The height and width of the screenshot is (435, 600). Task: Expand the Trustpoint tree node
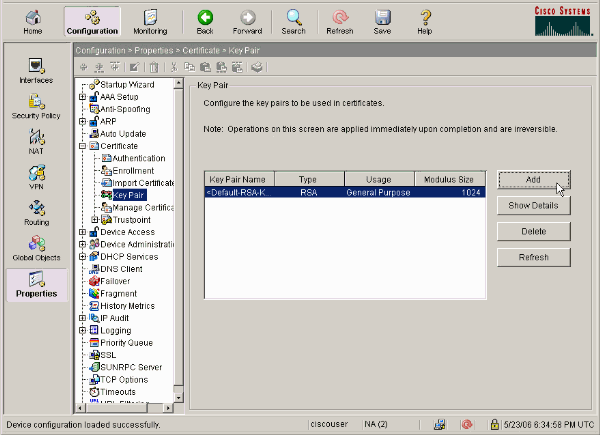(95, 220)
